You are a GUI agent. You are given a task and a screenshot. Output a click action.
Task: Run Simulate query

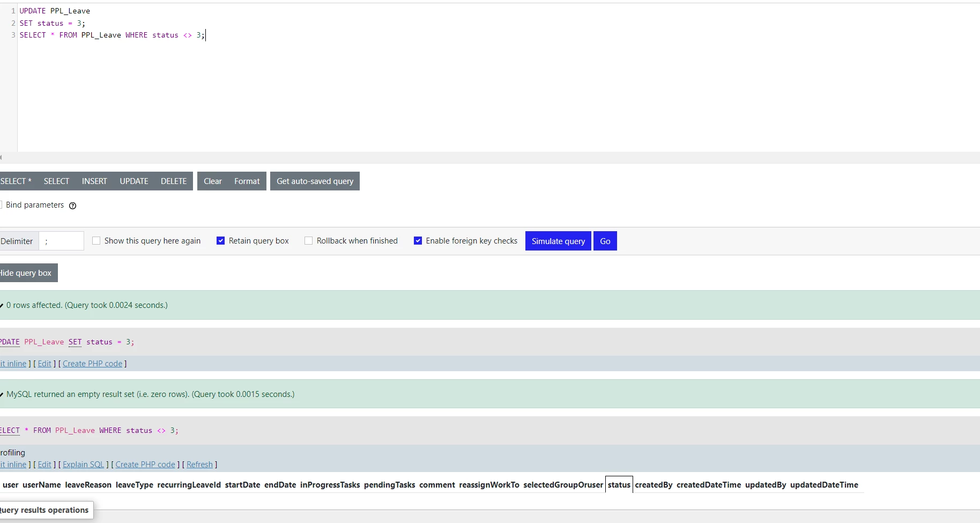click(558, 241)
